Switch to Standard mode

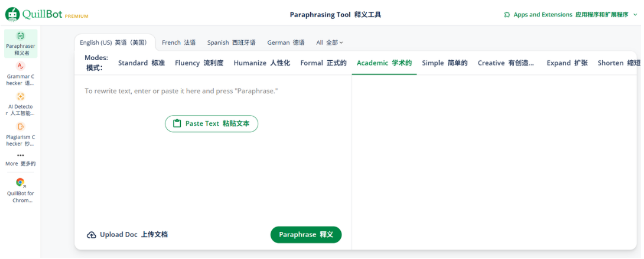[141, 63]
